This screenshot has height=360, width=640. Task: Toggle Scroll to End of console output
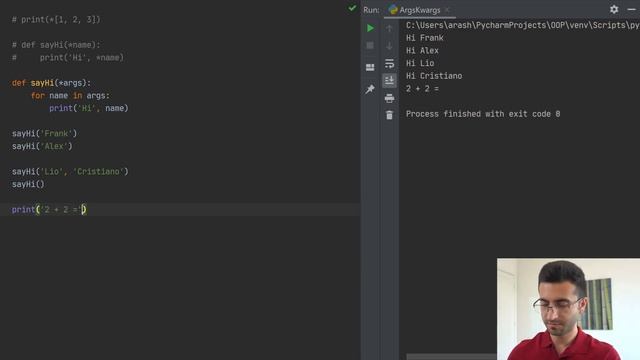click(x=389, y=80)
